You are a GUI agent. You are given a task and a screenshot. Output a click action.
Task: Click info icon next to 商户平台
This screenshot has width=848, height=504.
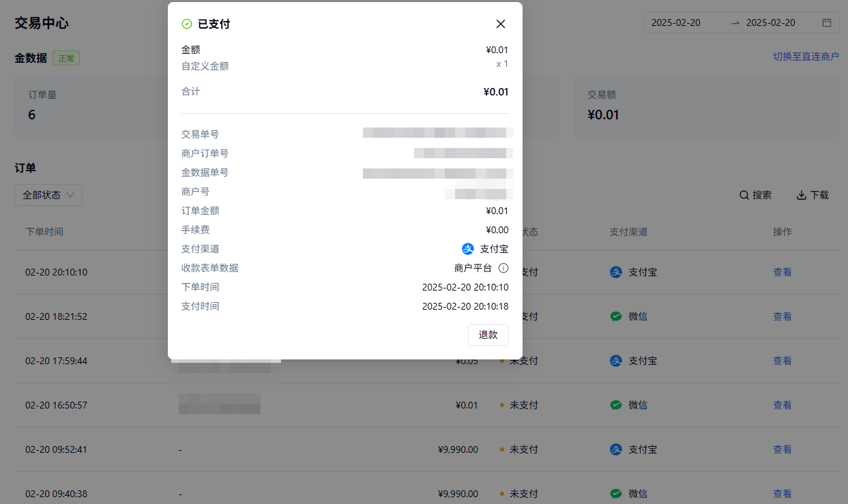[x=503, y=268]
